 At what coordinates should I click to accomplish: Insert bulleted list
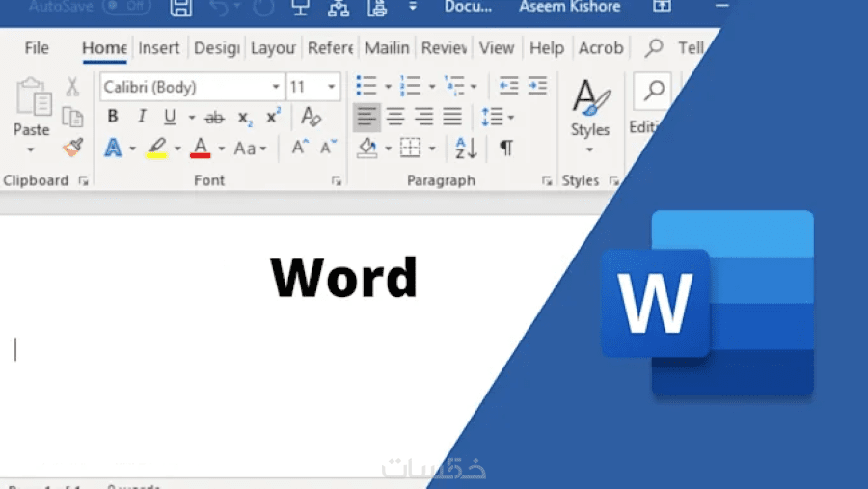coord(366,86)
